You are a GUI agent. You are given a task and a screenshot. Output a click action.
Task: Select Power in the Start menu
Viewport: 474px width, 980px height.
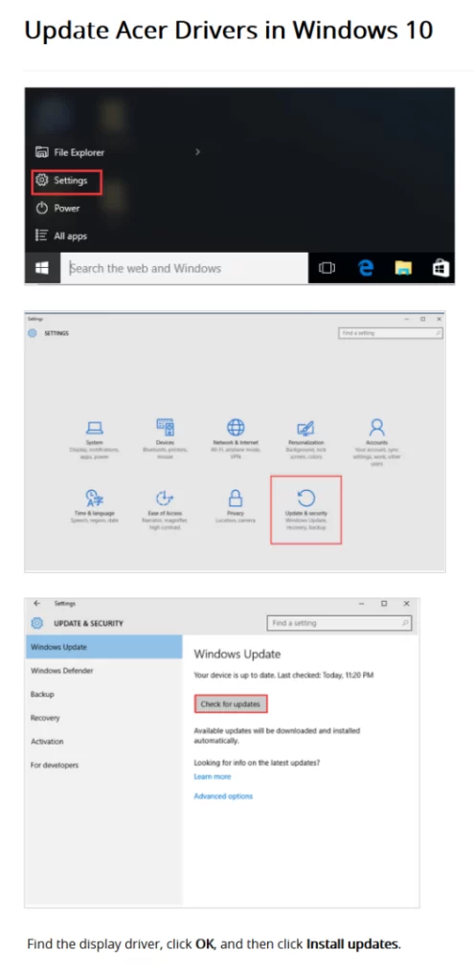[x=57, y=208]
